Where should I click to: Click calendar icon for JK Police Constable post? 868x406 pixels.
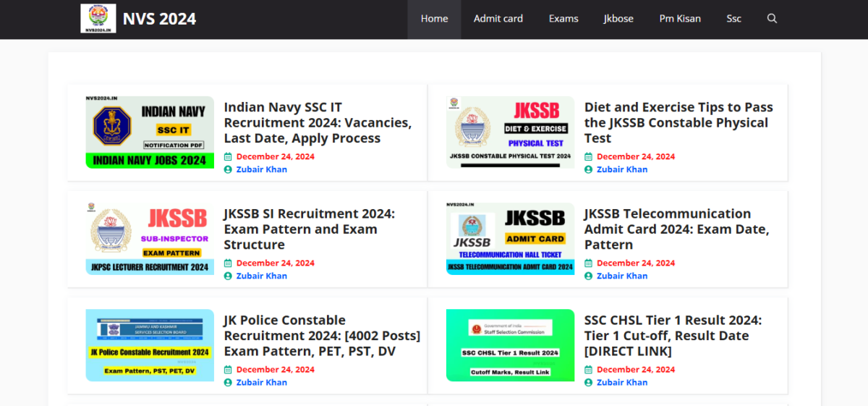click(x=228, y=369)
